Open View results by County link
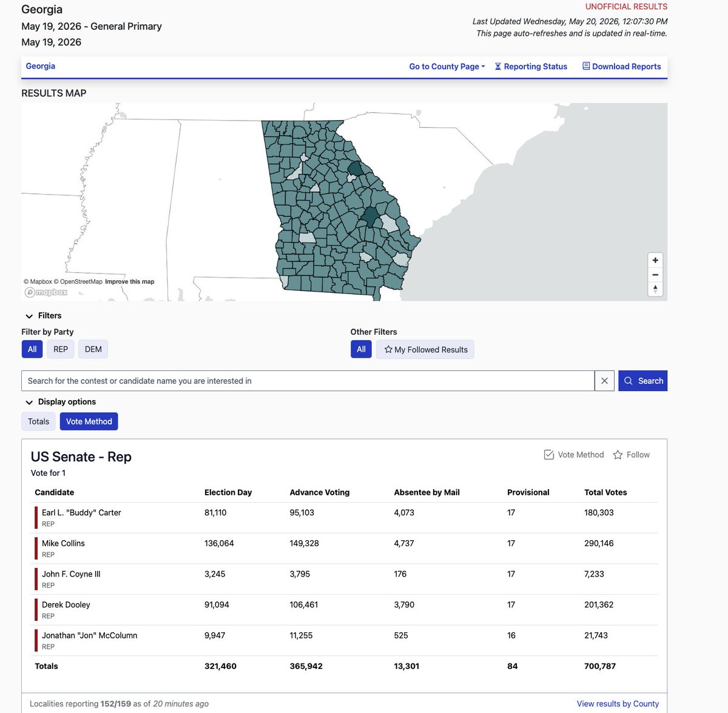728x713 pixels. 618,704
